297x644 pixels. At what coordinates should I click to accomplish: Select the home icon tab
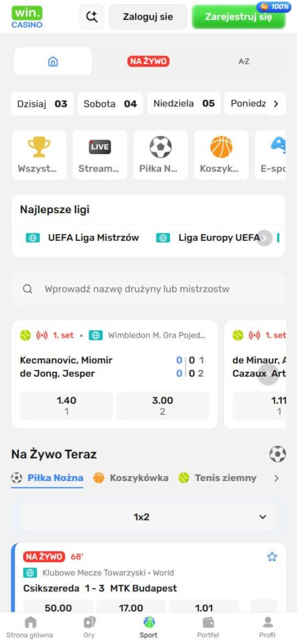(x=53, y=62)
